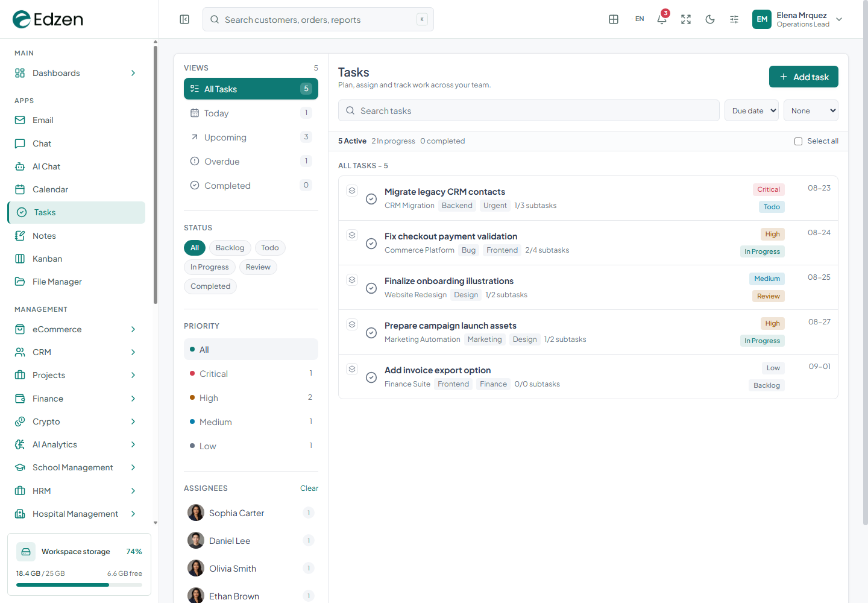Open customizer sliders icon in header
This screenshot has width=868, height=603.
(734, 19)
